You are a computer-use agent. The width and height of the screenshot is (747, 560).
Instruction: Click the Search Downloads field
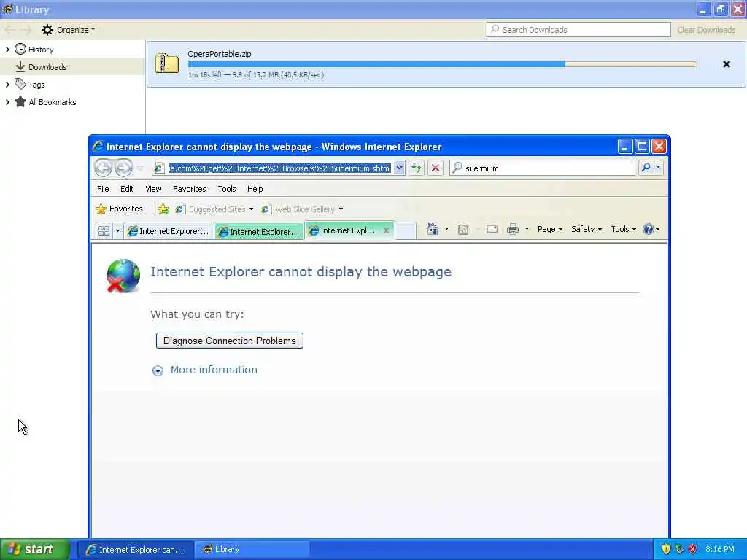coord(578,29)
